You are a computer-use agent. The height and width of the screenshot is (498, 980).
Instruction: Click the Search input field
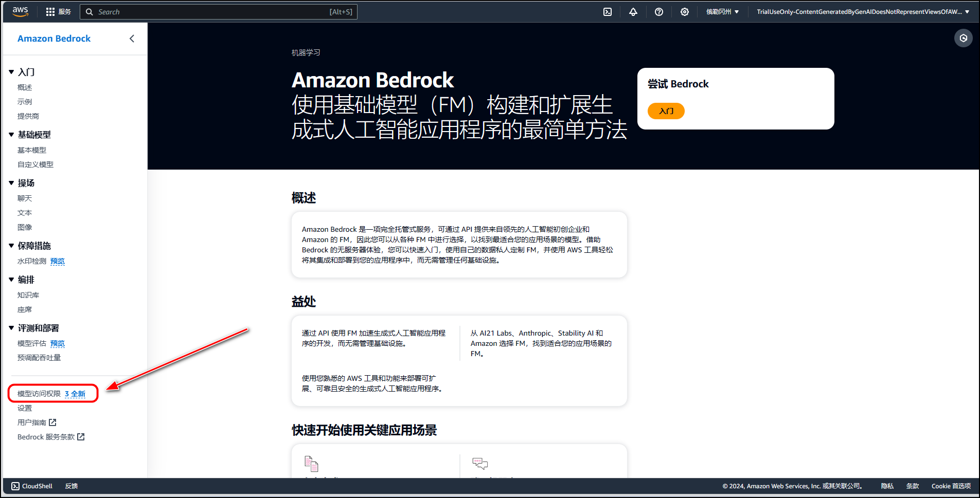[x=219, y=12]
